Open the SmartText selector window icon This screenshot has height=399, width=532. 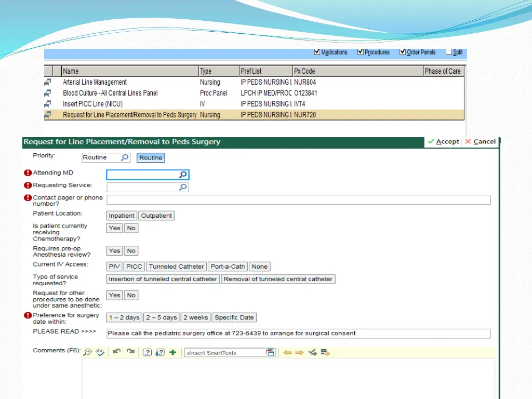[x=270, y=353]
